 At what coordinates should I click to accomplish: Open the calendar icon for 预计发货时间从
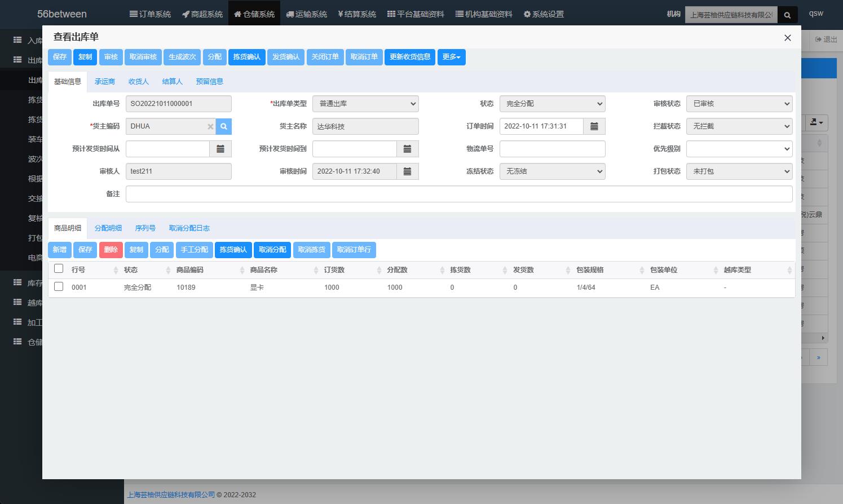click(x=220, y=149)
